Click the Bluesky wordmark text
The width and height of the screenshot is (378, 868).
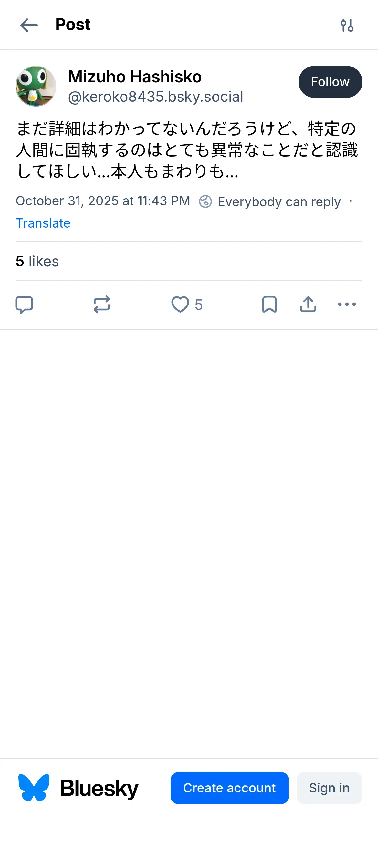click(x=100, y=789)
